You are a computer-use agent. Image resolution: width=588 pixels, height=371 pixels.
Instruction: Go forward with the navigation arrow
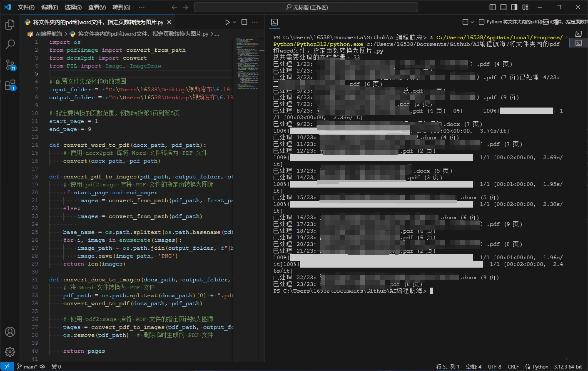coord(185,7)
